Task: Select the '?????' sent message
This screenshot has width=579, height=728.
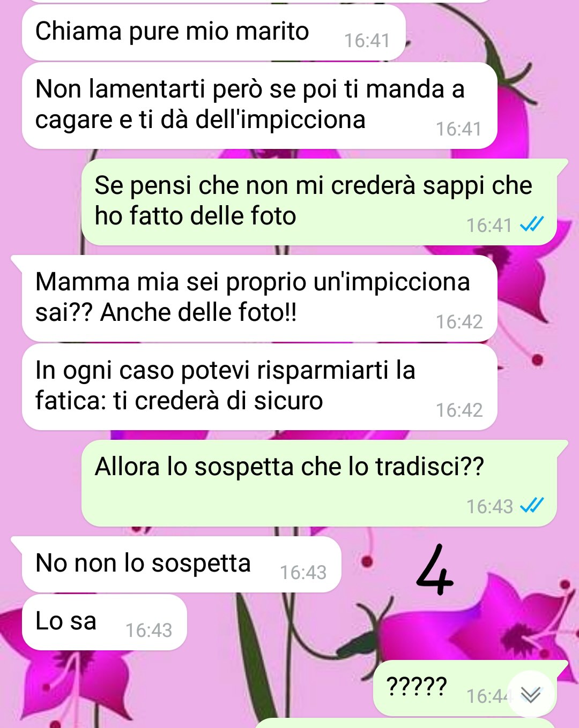Action: tap(465, 688)
